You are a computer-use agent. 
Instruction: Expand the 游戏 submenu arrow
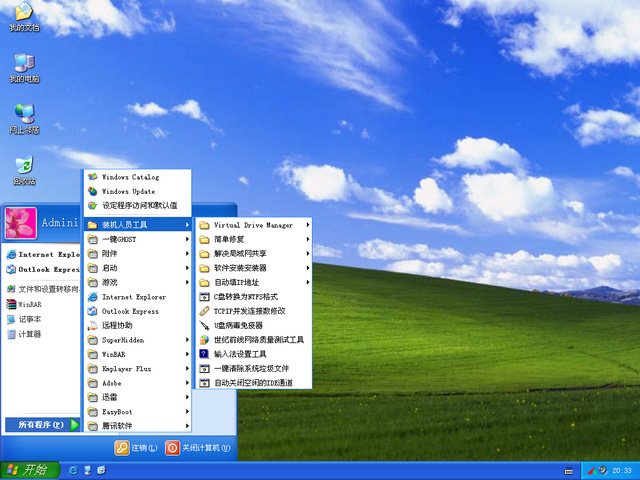click(x=187, y=282)
